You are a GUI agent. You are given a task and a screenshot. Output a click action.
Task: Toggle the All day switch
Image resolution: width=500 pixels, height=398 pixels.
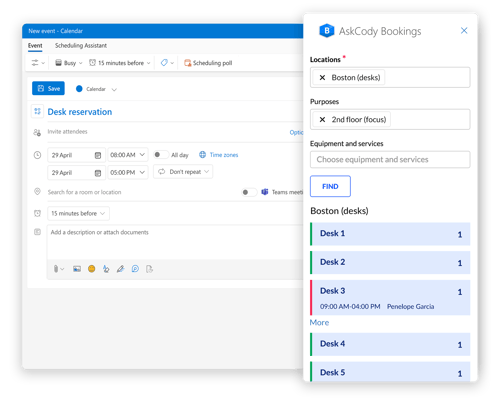(x=161, y=155)
